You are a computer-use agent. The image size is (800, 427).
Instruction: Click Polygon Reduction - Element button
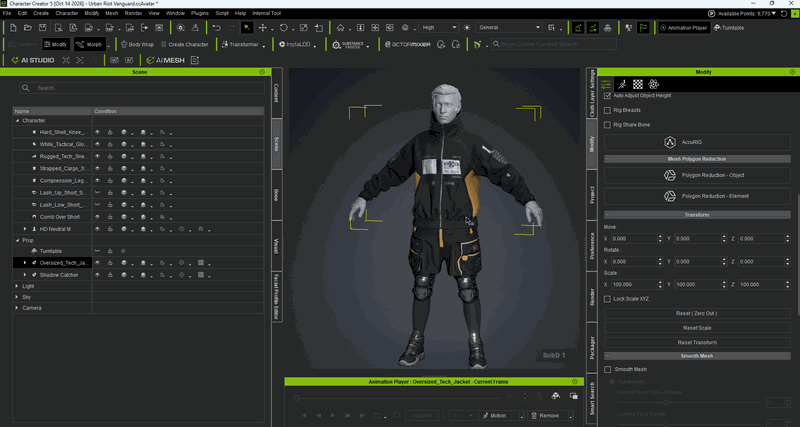[x=697, y=196]
